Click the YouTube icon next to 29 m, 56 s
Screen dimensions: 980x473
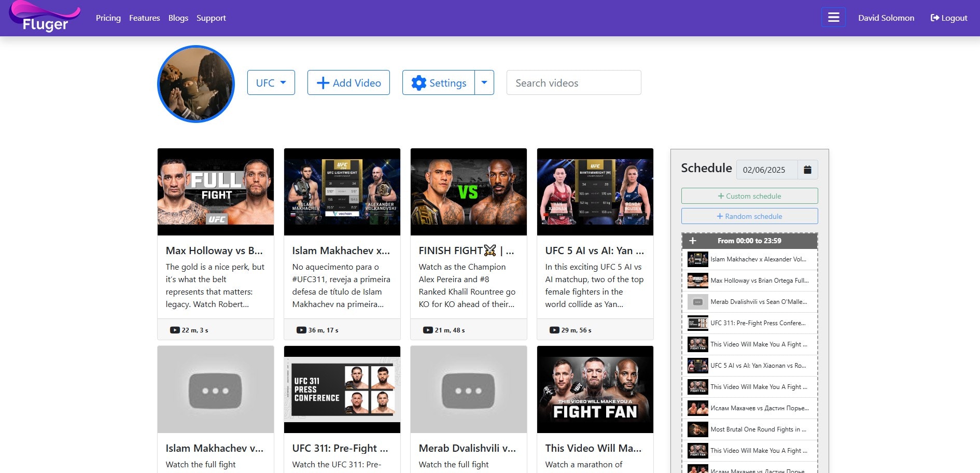[554, 330]
